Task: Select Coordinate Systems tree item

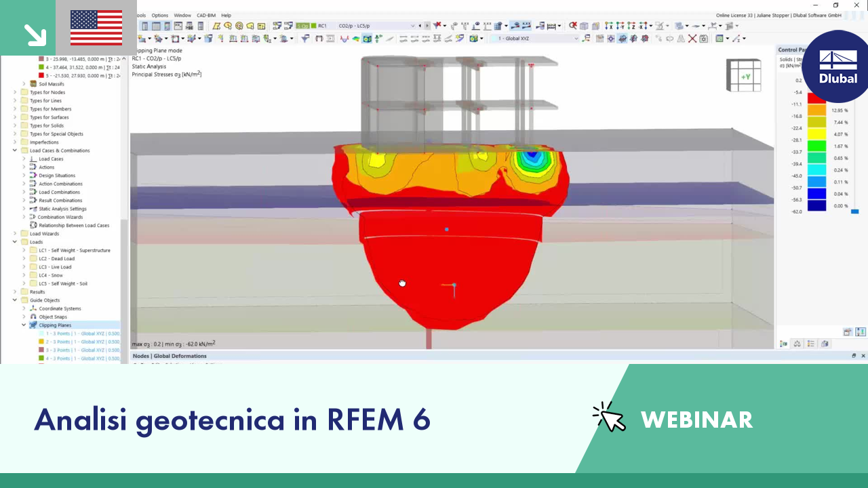Action: [x=60, y=308]
